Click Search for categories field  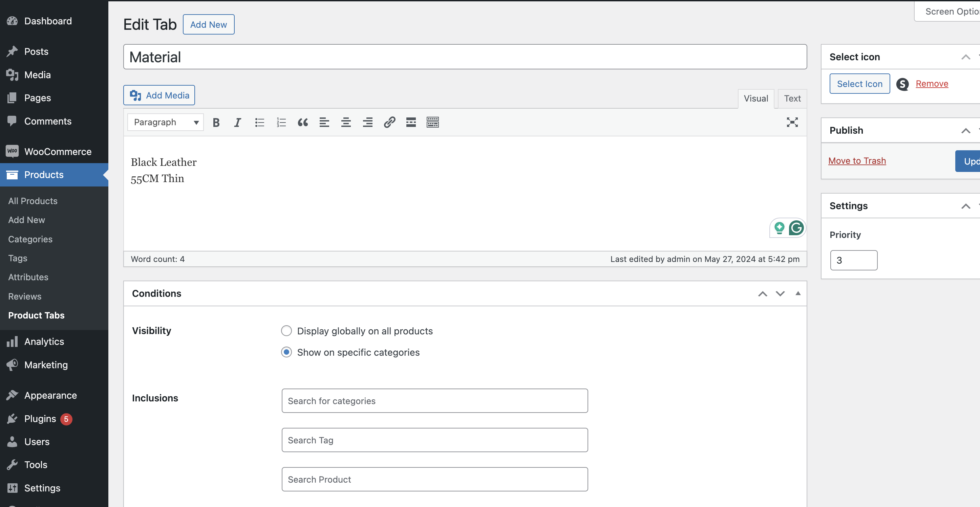[434, 401]
